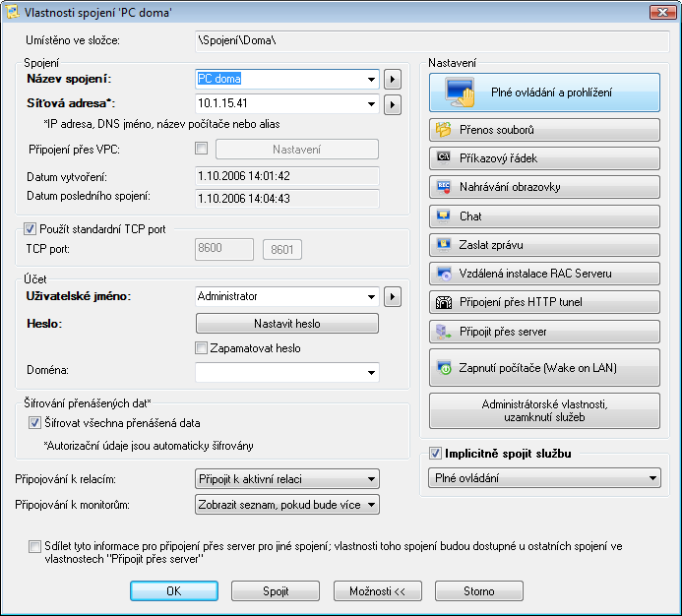Image resolution: width=682 pixels, height=616 pixels.
Task: Click the Datum vytvoření value field
Action: pos(287,176)
